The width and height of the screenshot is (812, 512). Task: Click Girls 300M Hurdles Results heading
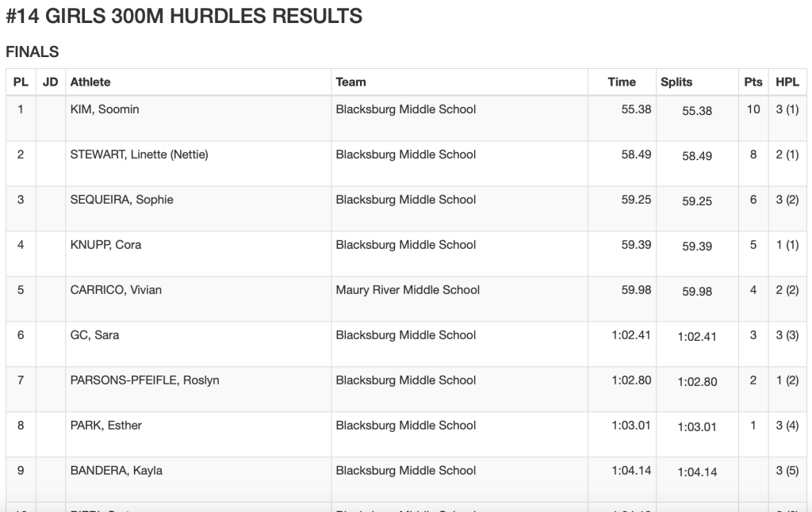[x=184, y=16]
